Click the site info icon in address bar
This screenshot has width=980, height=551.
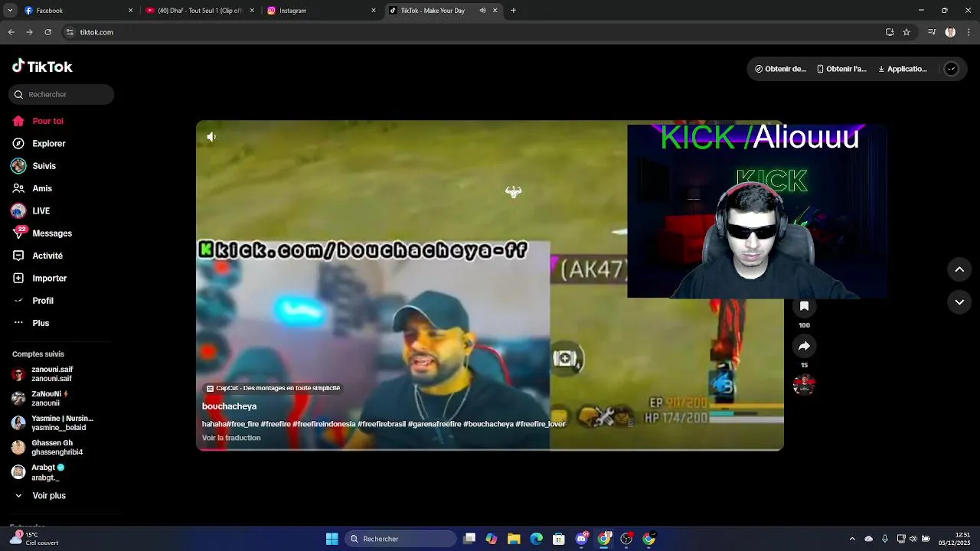pyautogui.click(x=70, y=32)
